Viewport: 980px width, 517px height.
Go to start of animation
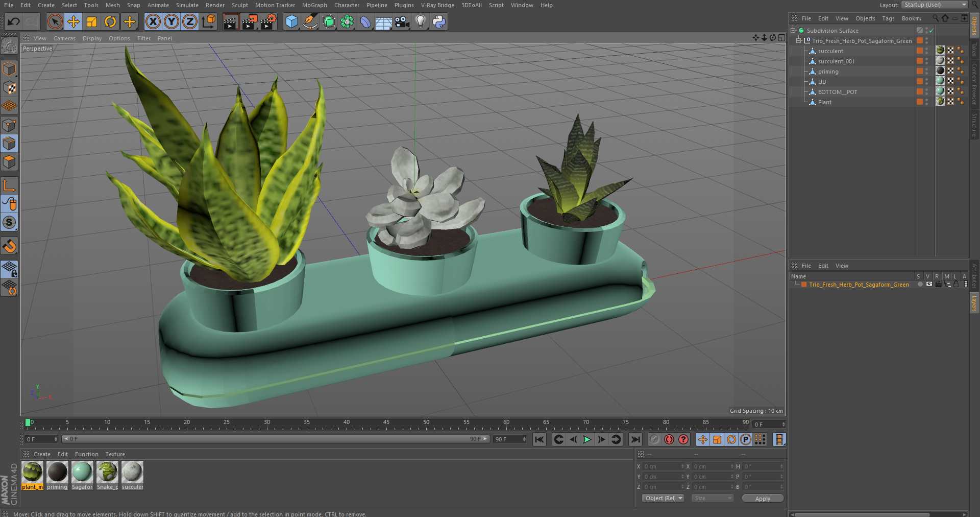click(x=539, y=439)
